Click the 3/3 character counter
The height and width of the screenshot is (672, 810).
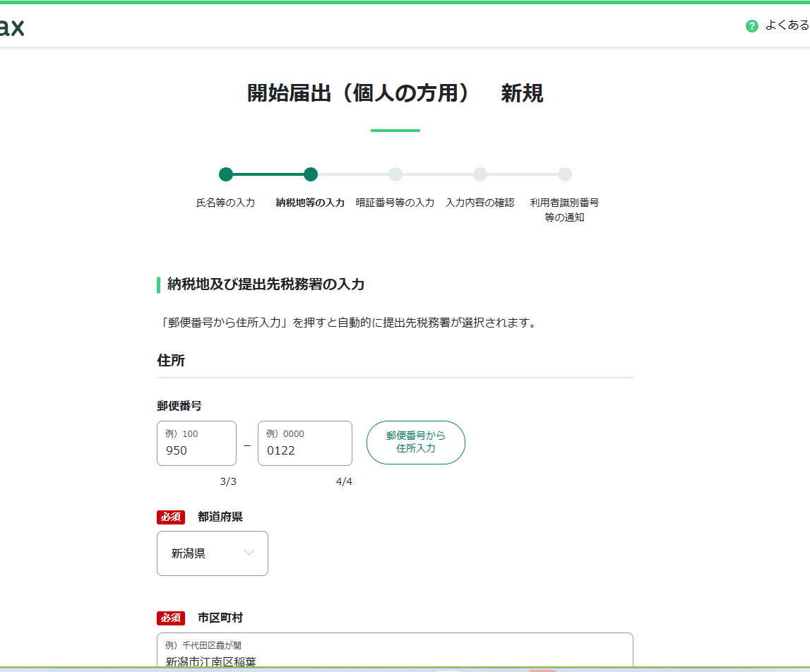click(228, 481)
